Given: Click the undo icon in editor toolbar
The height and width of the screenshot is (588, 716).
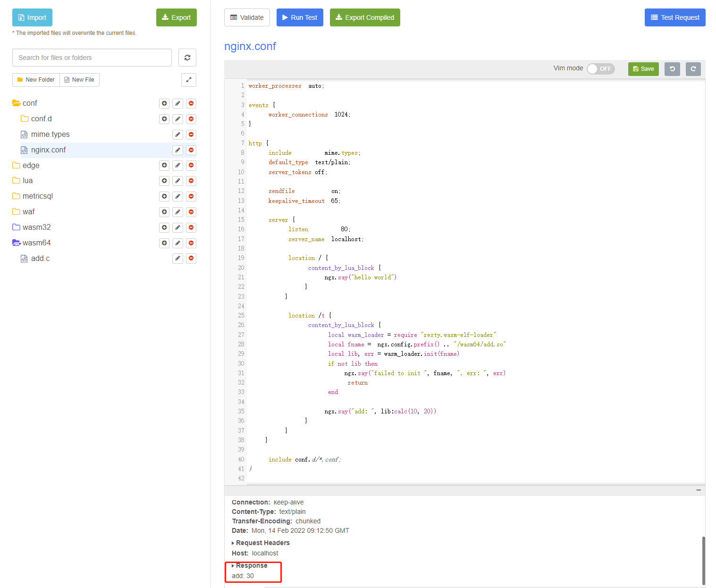Looking at the screenshot, I should tap(672, 69).
